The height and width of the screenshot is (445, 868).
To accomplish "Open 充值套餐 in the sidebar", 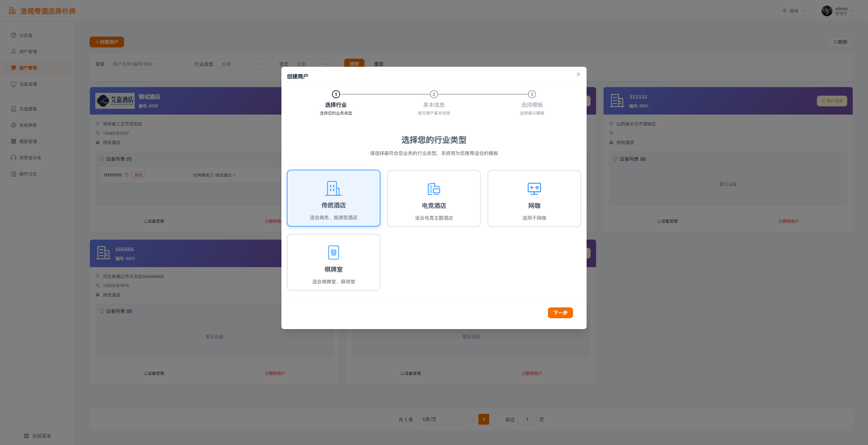I will tap(37, 109).
